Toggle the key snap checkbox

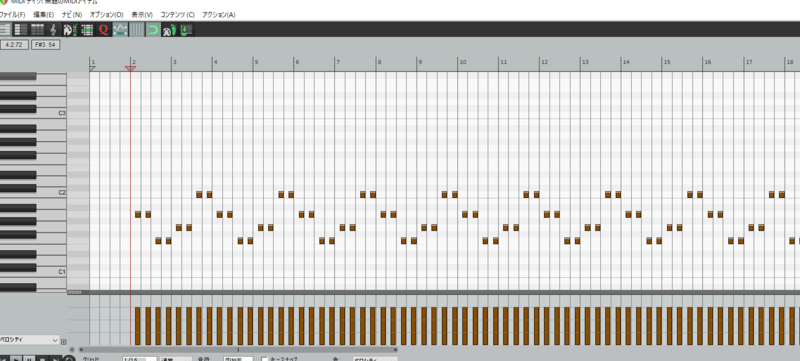pyautogui.click(x=264, y=359)
